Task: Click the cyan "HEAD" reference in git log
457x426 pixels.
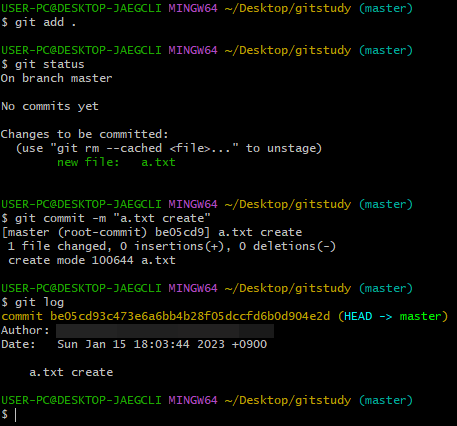Action: (x=358, y=316)
